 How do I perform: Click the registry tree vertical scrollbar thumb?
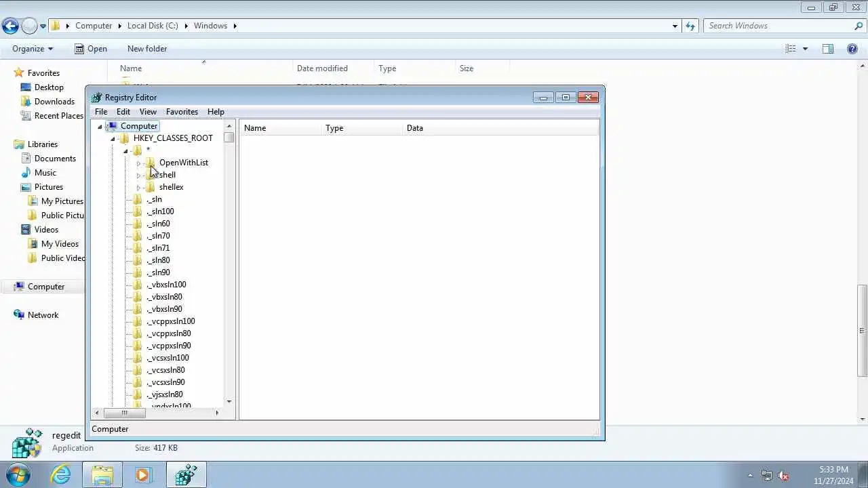click(229, 137)
